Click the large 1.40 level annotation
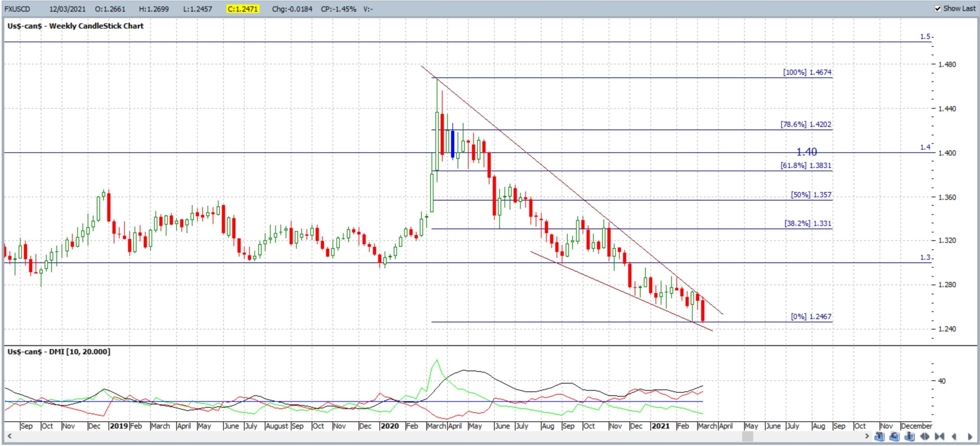 pos(806,152)
